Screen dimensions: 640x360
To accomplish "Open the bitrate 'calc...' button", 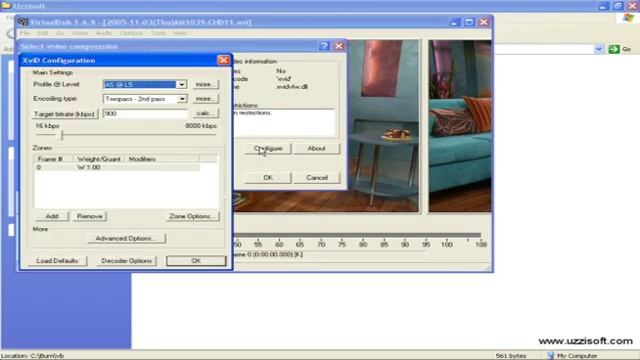I will 205,113.
